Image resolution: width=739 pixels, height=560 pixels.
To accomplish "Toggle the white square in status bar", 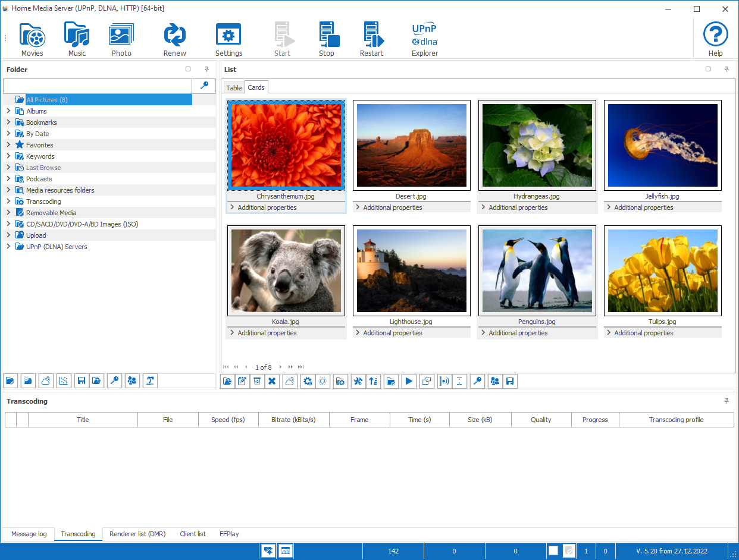I will point(553,551).
